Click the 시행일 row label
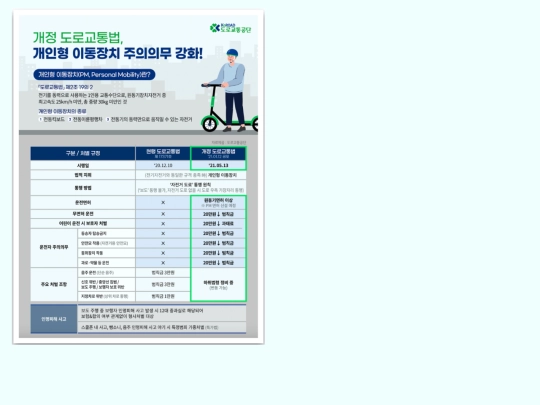This screenshot has height=405, width=540. click(83, 166)
